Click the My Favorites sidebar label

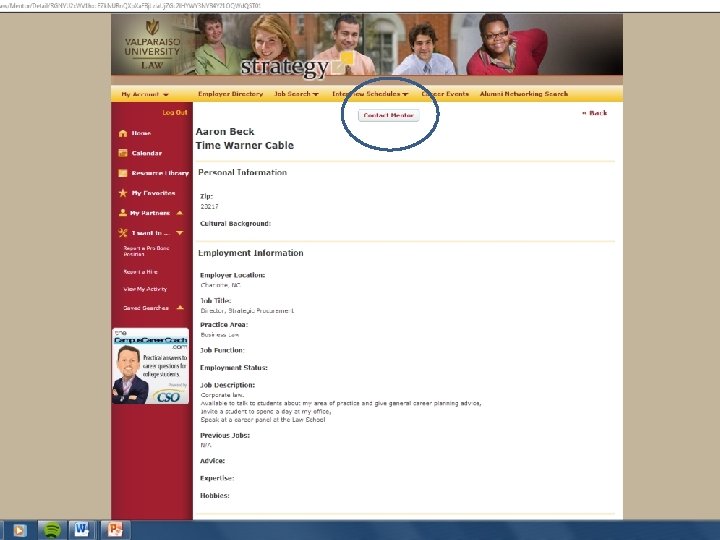click(x=153, y=193)
